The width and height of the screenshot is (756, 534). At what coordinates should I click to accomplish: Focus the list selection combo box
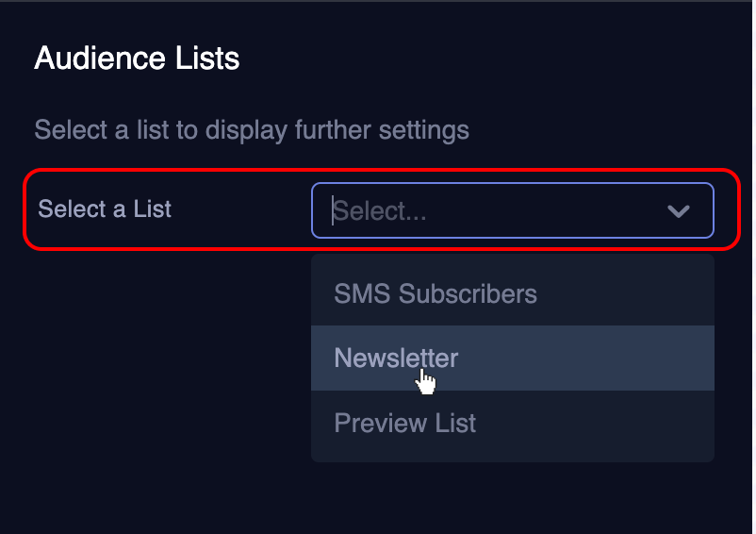coord(513,210)
